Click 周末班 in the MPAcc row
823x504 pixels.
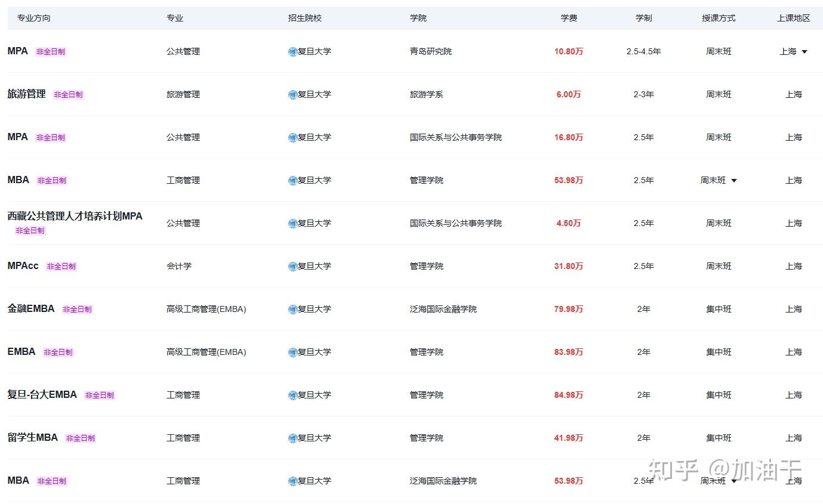click(719, 267)
